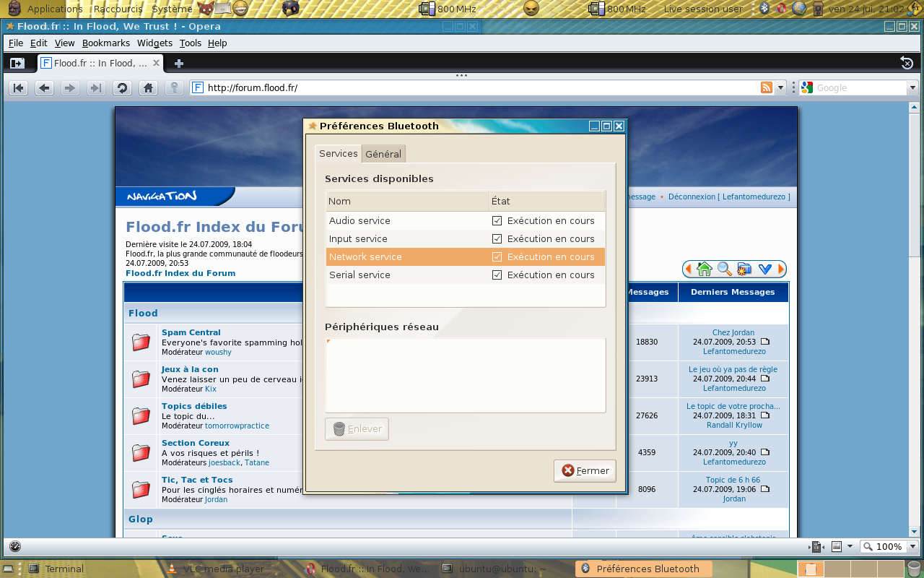Uncheck the Audio service checkbox
Image resolution: width=924 pixels, height=578 pixels.
pos(497,220)
